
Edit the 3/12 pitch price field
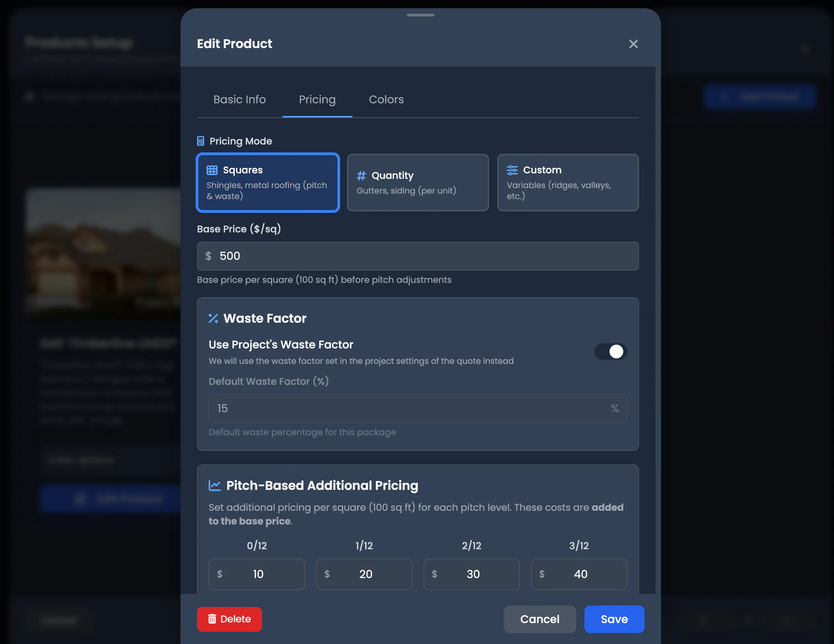click(x=579, y=574)
